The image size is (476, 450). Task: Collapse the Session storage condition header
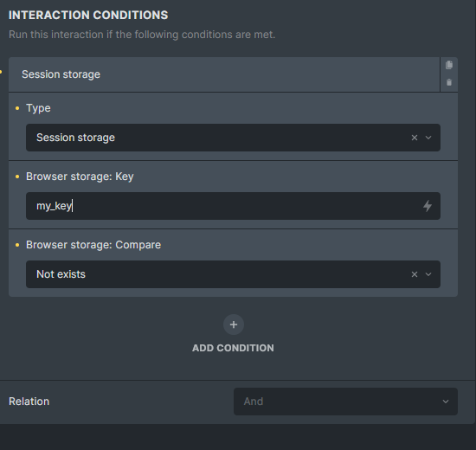(224, 74)
